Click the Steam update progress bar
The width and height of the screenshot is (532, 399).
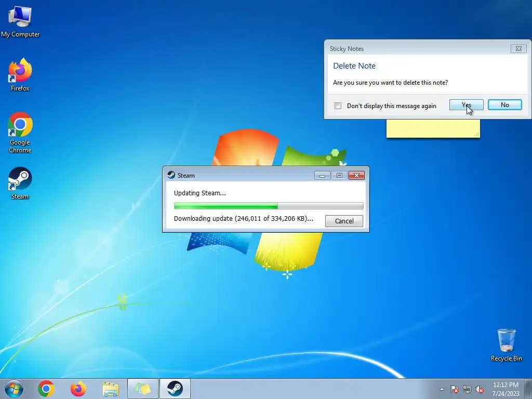click(x=269, y=206)
